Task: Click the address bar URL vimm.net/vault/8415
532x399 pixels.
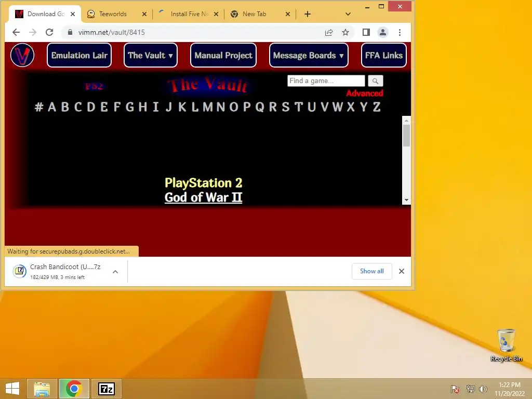Action: click(111, 32)
